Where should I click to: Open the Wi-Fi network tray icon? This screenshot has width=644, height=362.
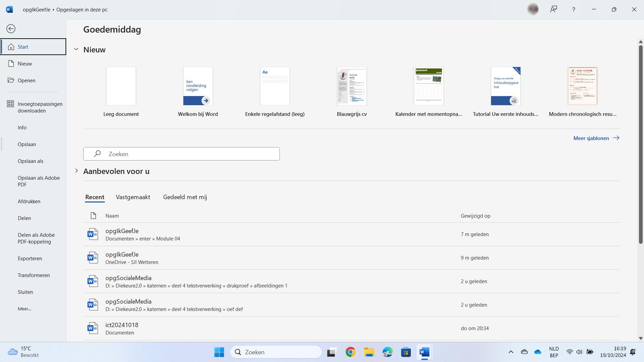point(570,352)
